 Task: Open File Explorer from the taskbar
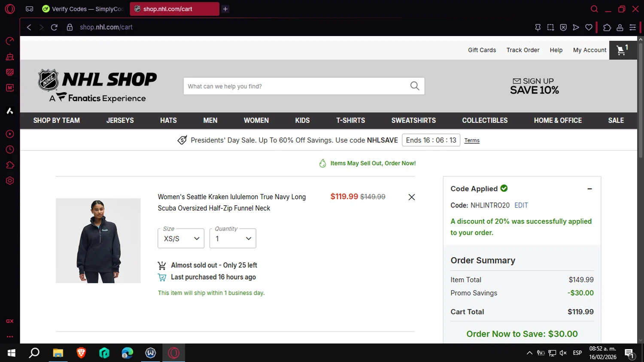[58, 353]
